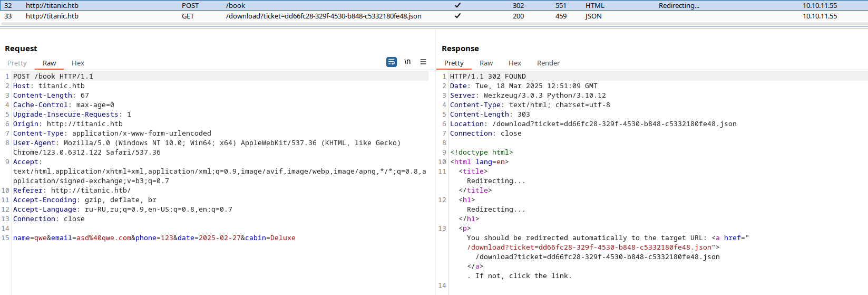Click the response length 551 cell
The width and height of the screenshot is (868, 295).
click(x=561, y=5)
